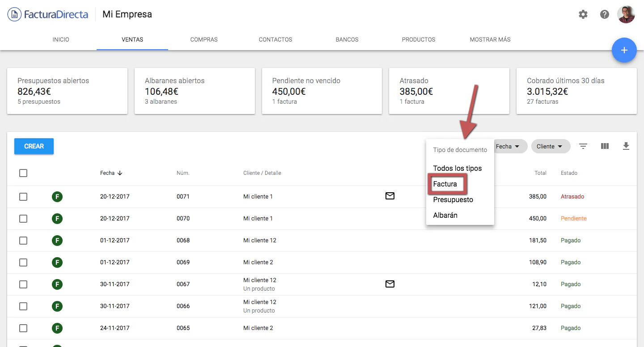Expand the Fecha filter dropdown
The image size is (644, 347).
coord(509,146)
